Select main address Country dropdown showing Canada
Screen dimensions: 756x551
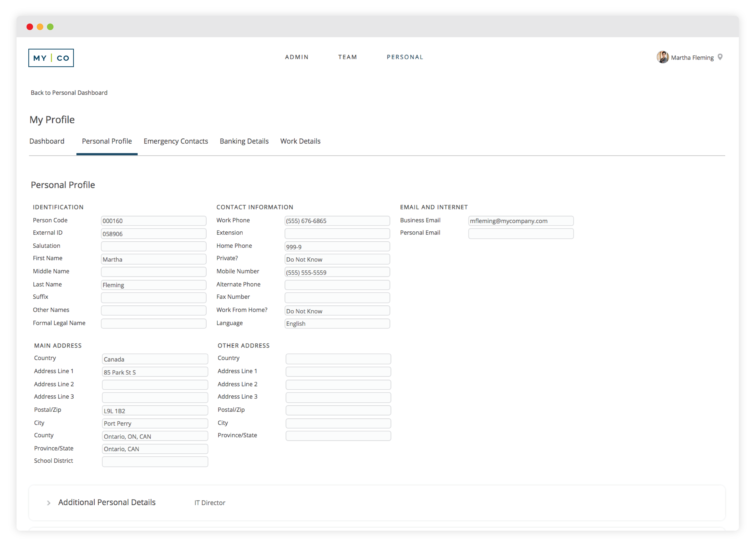(x=155, y=359)
